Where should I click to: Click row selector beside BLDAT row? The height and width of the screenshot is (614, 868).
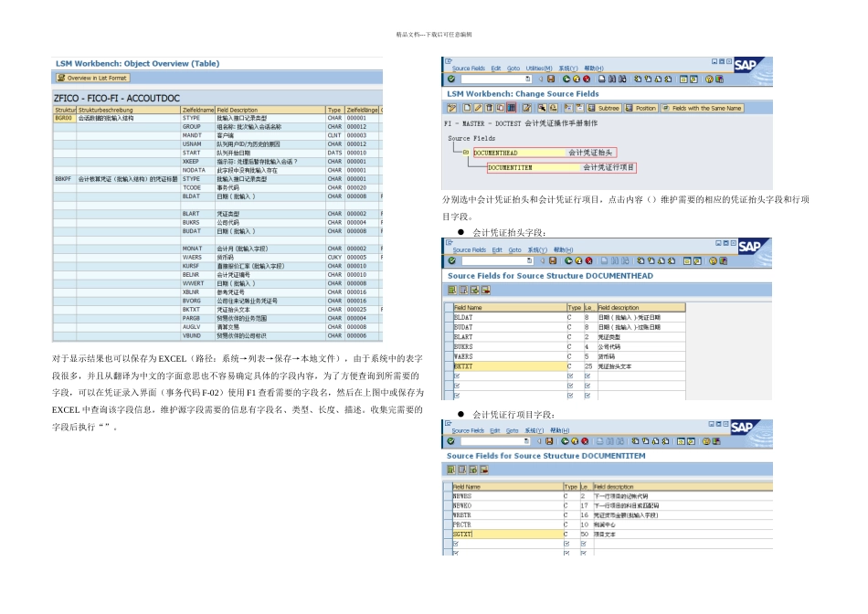449,318
